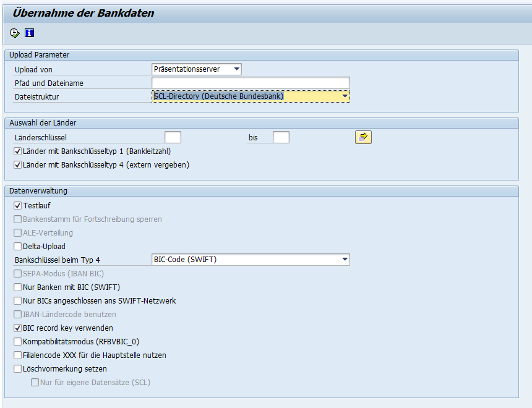Image resolution: width=532 pixels, height=408 pixels.
Task: Uncheck the Testlauf checkbox
Action: 17,205
